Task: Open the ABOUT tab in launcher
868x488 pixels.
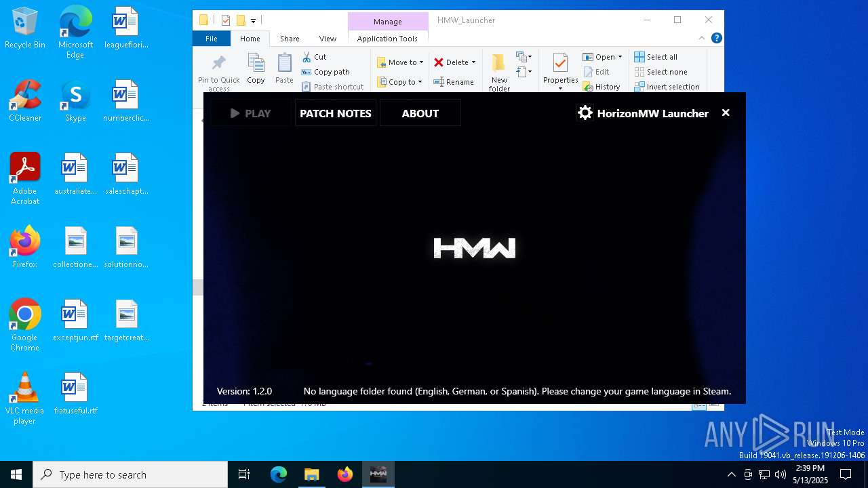Action: (x=420, y=113)
